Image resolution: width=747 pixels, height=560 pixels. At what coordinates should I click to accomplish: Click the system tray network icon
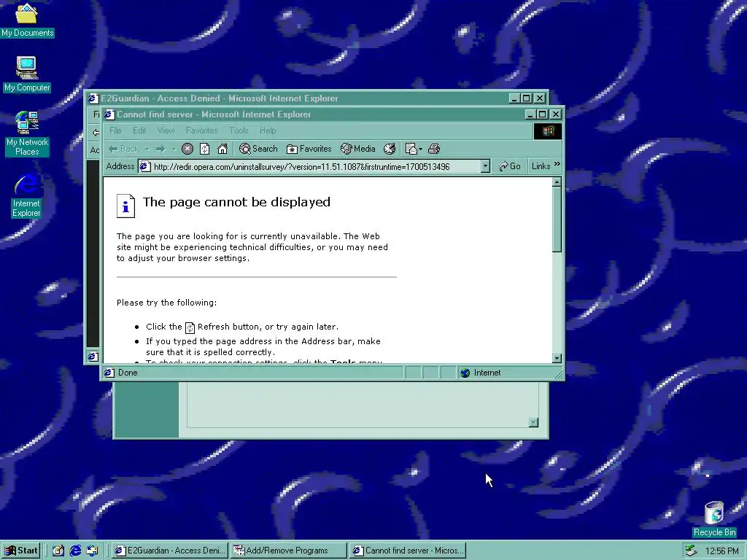691,551
